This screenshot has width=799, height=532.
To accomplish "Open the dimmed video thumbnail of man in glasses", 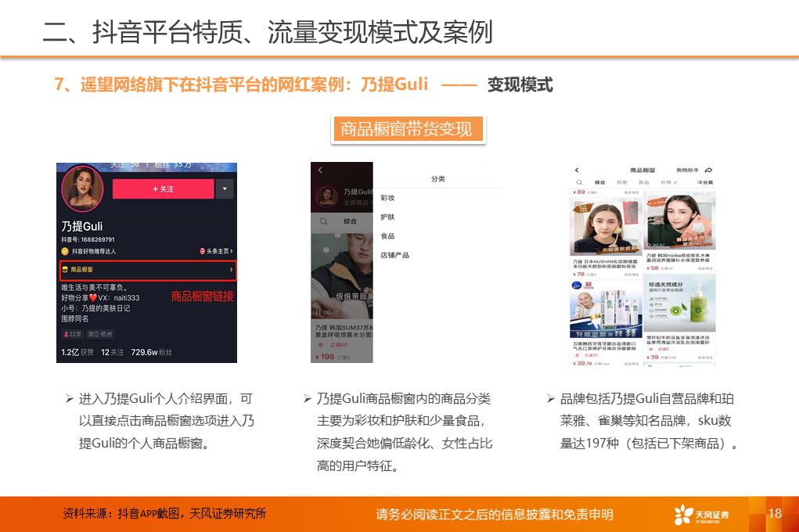I will pos(342,275).
